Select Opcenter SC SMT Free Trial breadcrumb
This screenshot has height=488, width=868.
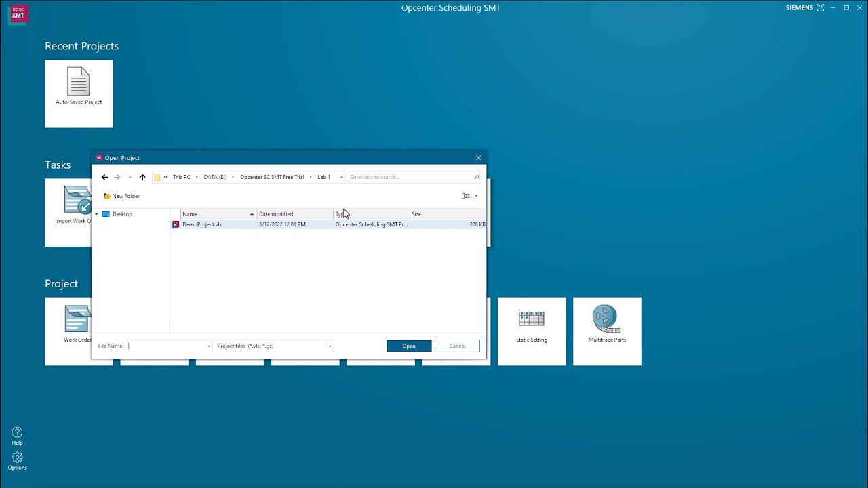272,177
